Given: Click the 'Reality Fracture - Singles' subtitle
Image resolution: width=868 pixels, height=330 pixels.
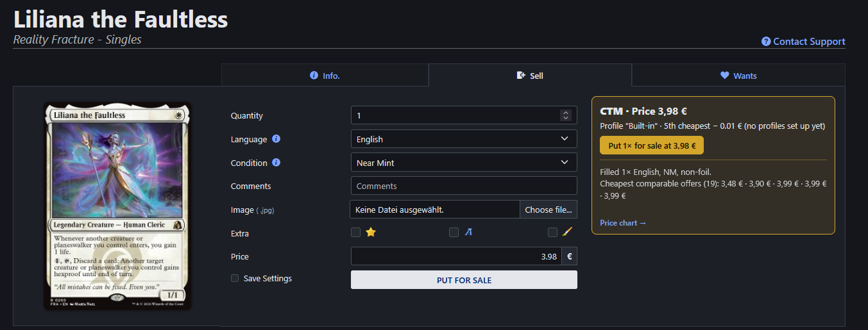Looking at the screenshot, I should coord(78,40).
